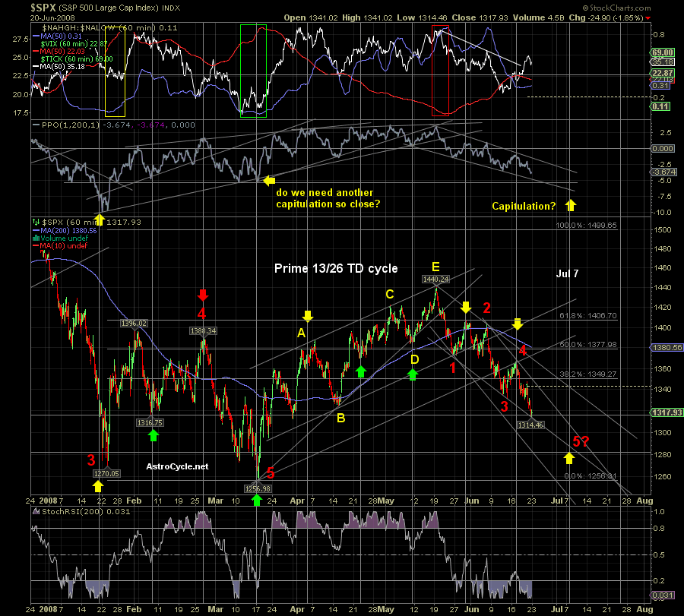Click the '(S&P 500 Large Cap Index) INDX' subtitle
The image size is (684, 616).
click(x=119, y=8)
